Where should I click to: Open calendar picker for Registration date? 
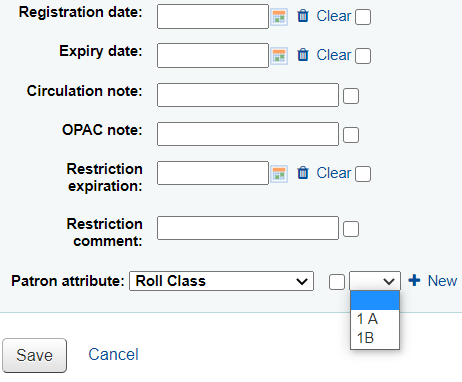pos(279,17)
